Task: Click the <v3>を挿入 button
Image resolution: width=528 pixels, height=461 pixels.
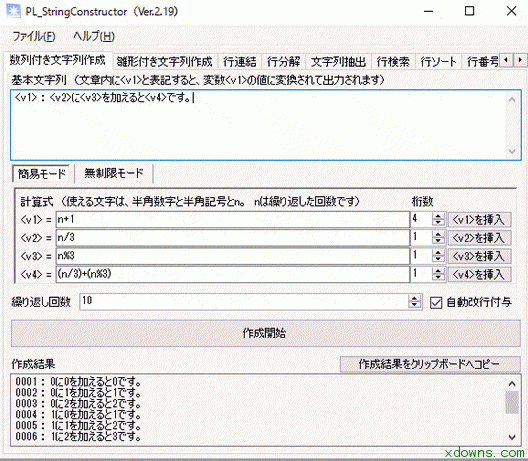Action: tap(479, 256)
